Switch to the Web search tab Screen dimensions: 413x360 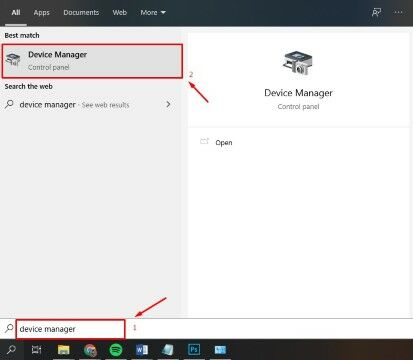119,13
